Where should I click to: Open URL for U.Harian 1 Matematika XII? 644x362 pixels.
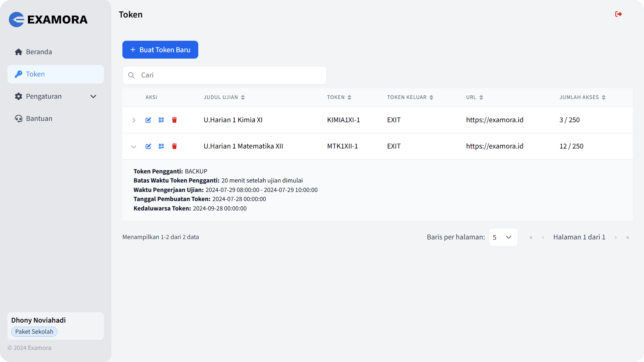point(495,146)
